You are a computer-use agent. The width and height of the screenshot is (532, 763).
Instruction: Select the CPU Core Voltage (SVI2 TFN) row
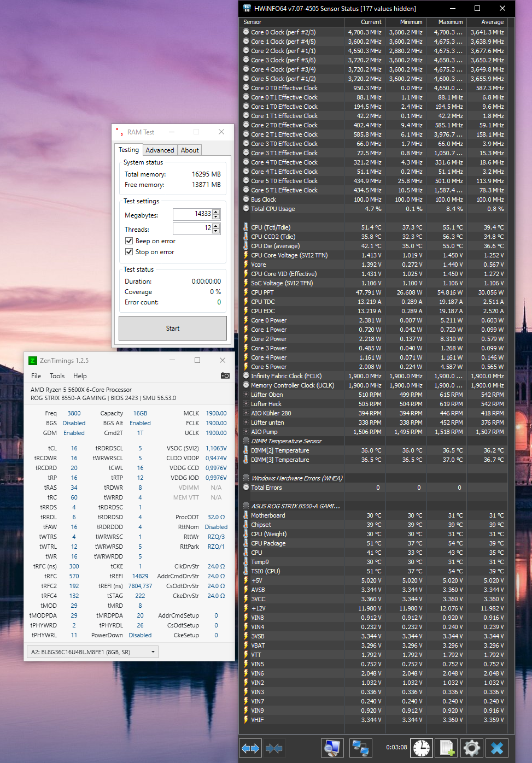375,255
